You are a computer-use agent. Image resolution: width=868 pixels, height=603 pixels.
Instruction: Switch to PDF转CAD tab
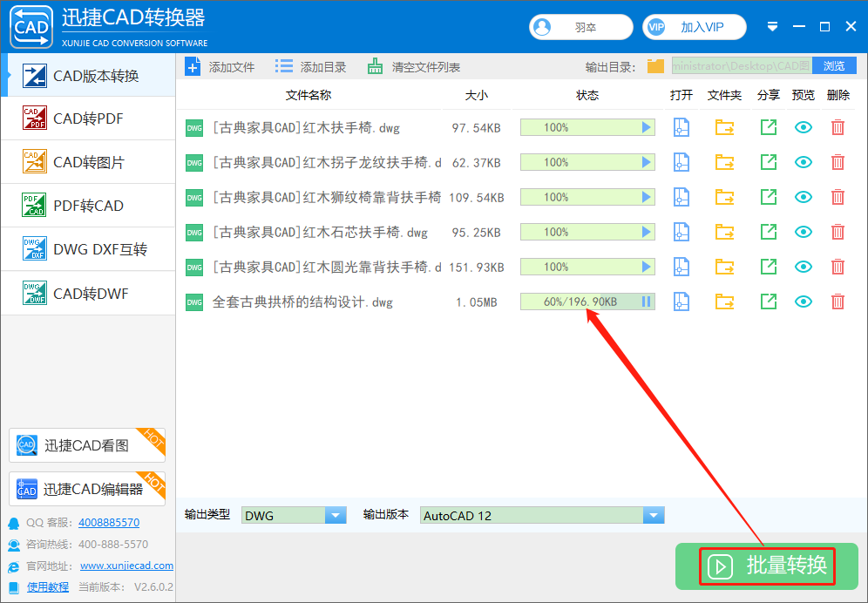pos(89,206)
